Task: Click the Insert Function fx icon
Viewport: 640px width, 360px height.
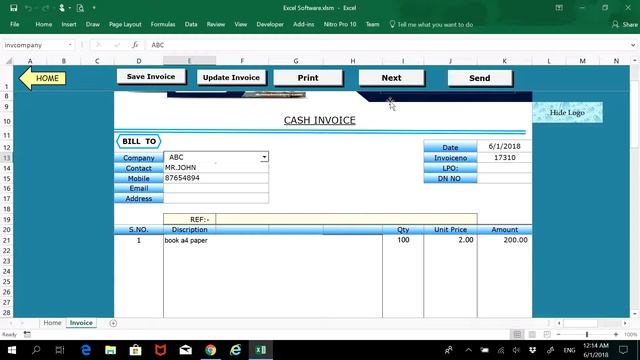Action: click(135, 45)
